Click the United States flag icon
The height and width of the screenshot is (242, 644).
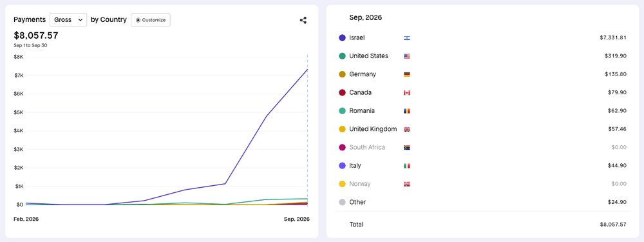coord(407,56)
